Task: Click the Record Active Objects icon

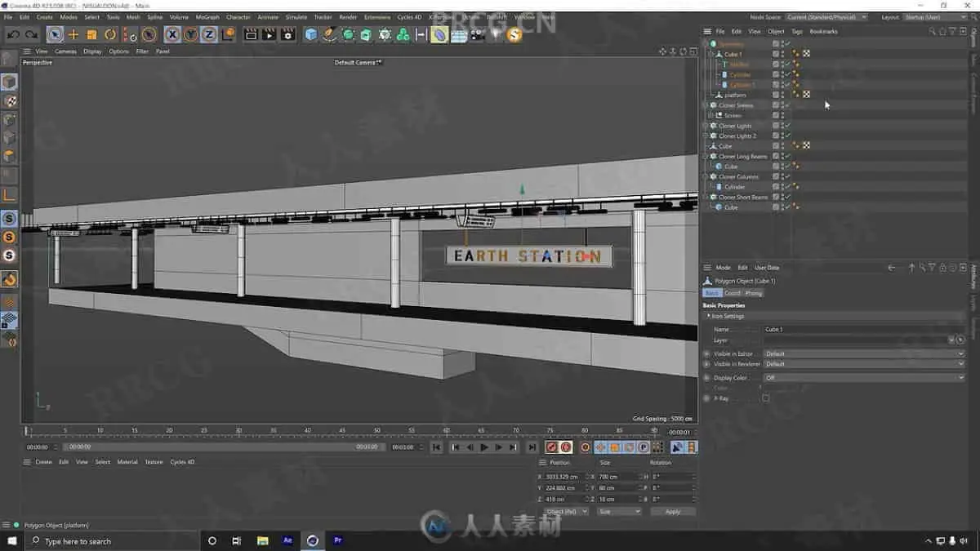Action: point(551,447)
